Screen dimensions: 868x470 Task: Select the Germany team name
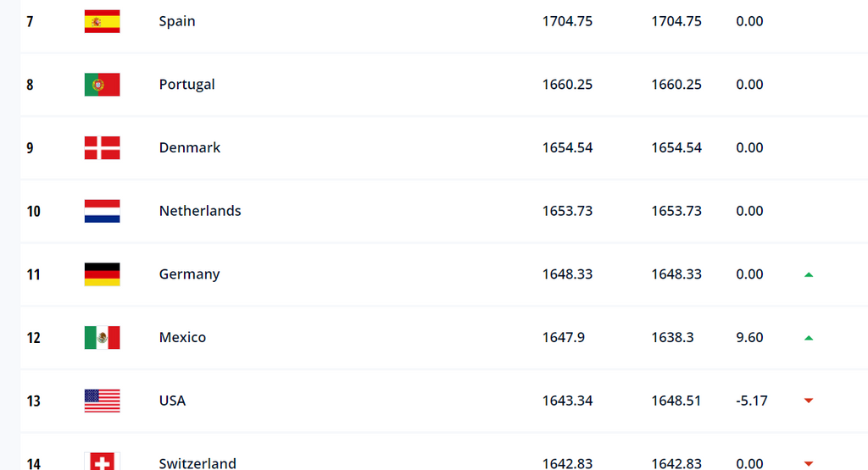click(x=189, y=274)
